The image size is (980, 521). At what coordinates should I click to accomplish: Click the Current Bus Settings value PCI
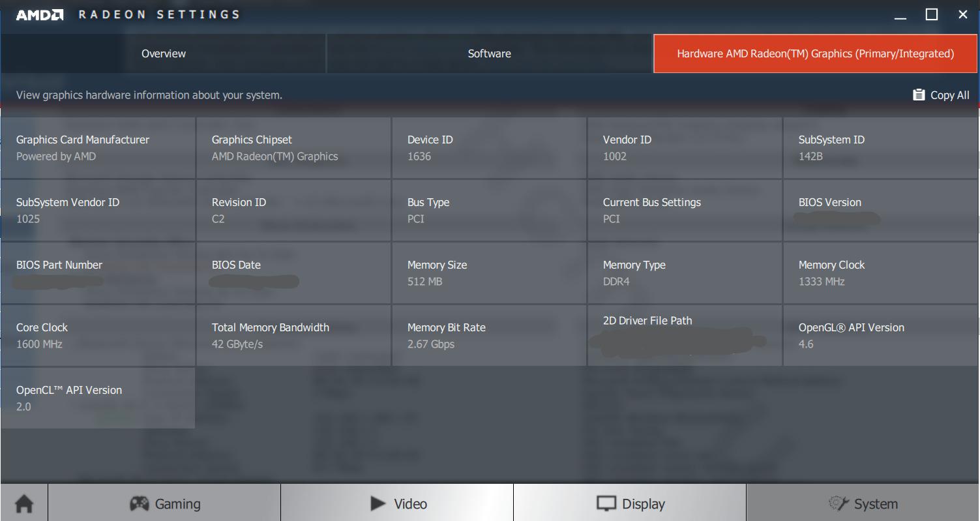click(x=612, y=219)
